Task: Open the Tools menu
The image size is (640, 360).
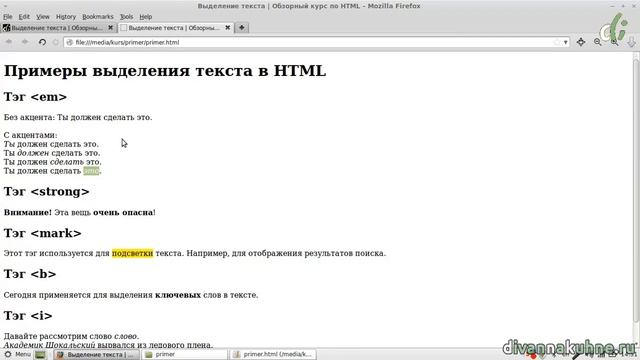Action: (126, 17)
